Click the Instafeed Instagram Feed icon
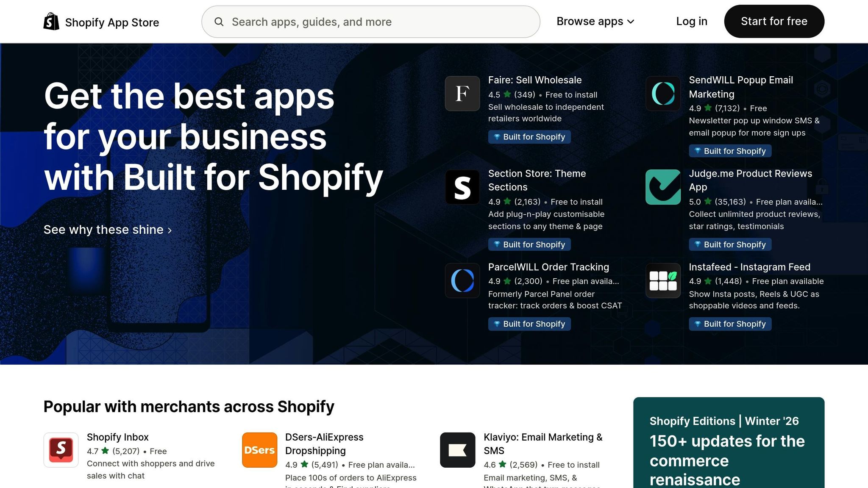Screen dimensions: 868x488 click(663, 281)
